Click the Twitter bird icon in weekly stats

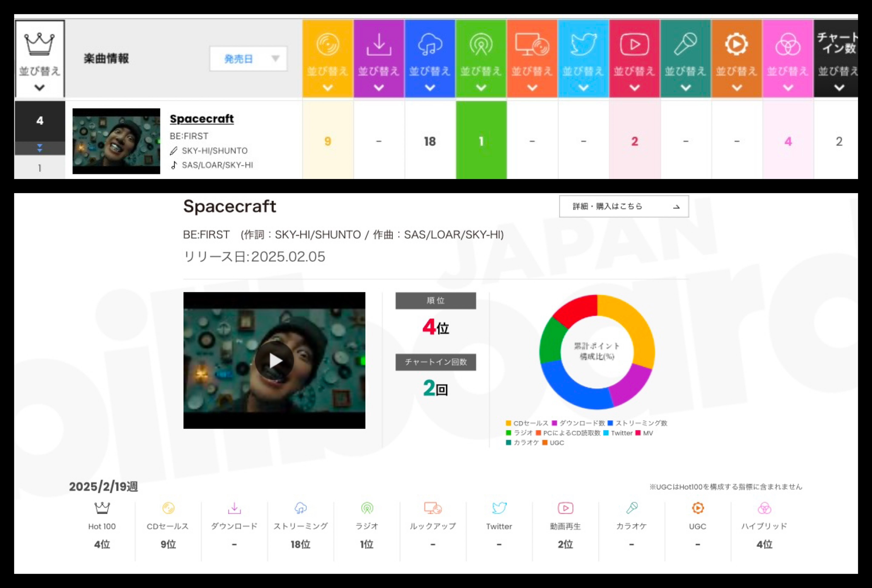(x=499, y=508)
